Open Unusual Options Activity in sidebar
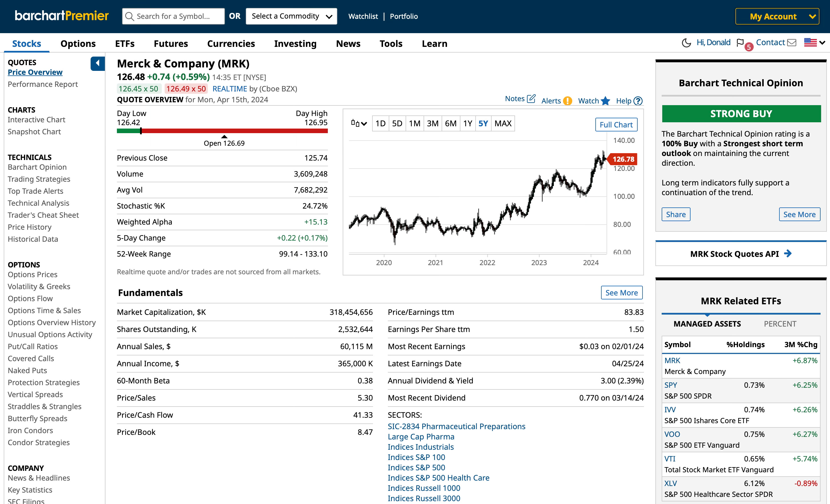 pos(50,334)
